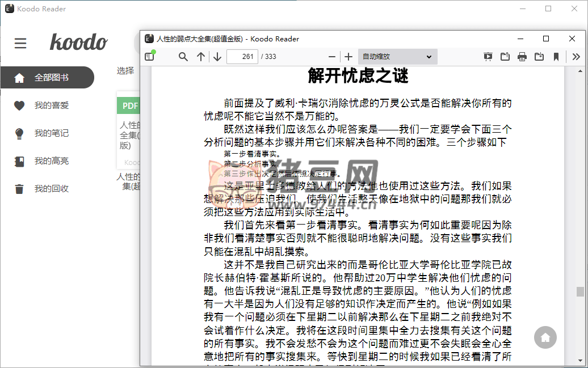Click the open file icon
The height and width of the screenshot is (368, 588).
505,57
